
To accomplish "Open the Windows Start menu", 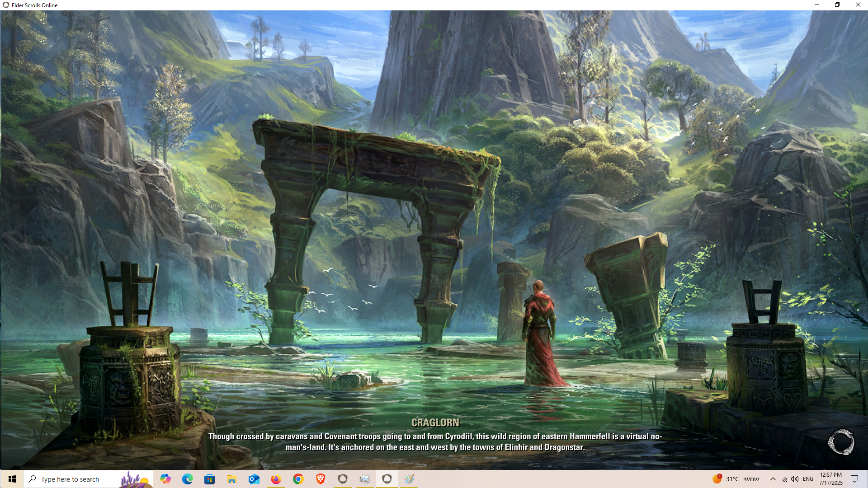I will click(12, 479).
